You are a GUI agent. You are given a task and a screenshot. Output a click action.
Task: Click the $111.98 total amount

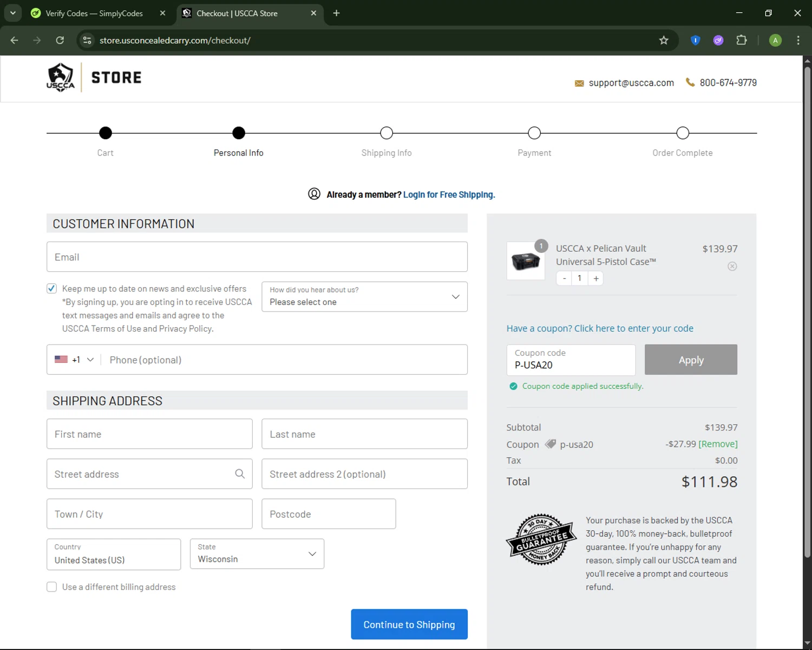pyautogui.click(x=709, y=482)
